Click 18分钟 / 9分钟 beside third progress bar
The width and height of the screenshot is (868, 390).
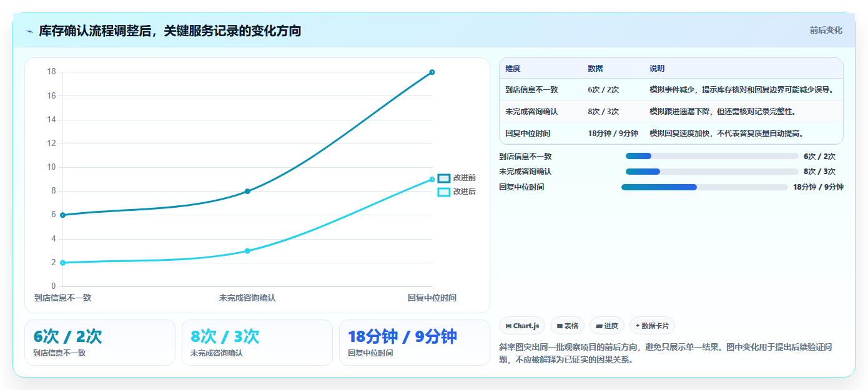(818, 187)
